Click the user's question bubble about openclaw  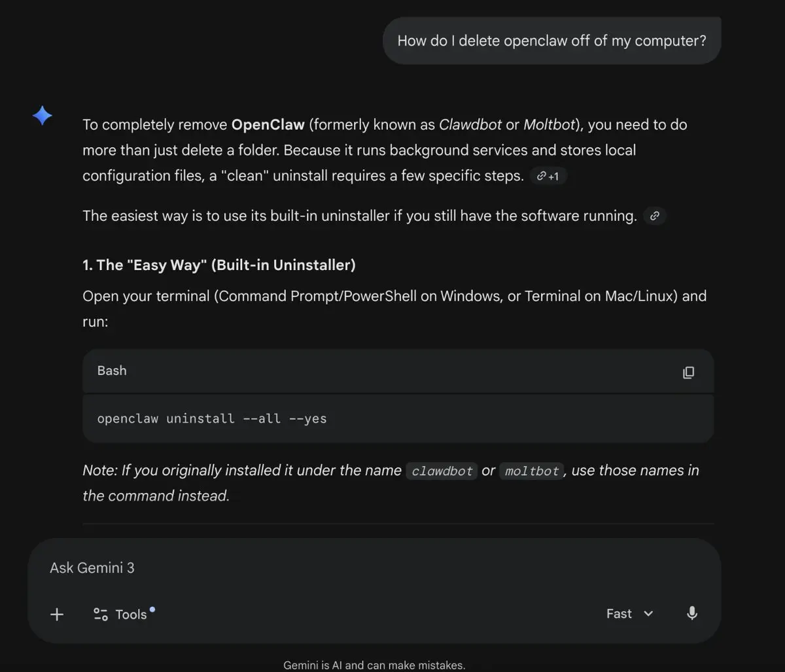[551, 41]
